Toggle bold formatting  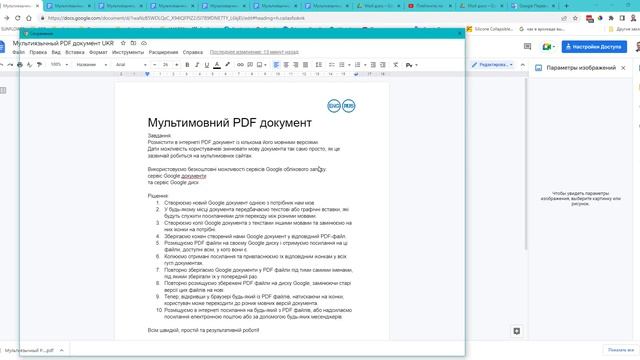pos(187,64)
